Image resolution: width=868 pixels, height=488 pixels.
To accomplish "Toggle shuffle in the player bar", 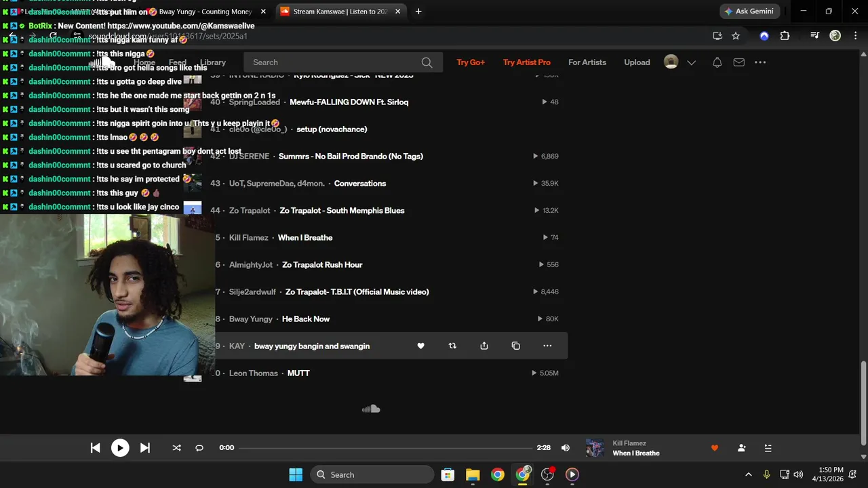I will (x=176, y=448).
